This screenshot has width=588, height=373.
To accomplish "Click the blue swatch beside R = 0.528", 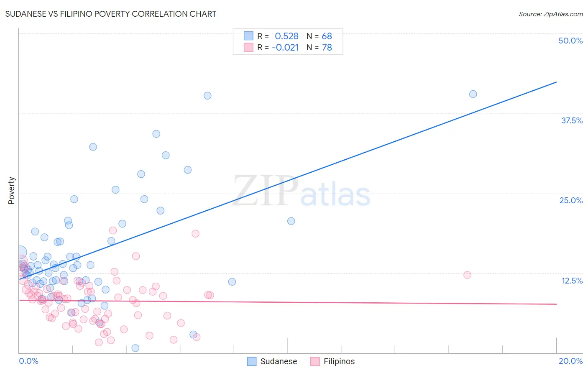I will 248,36.
